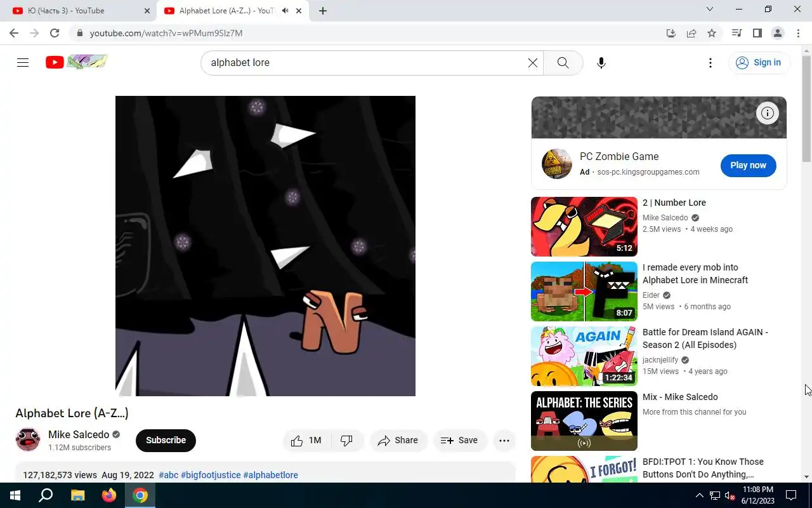Go to YouTube home via logo
The image size is (812, 508).
(76, 62)
